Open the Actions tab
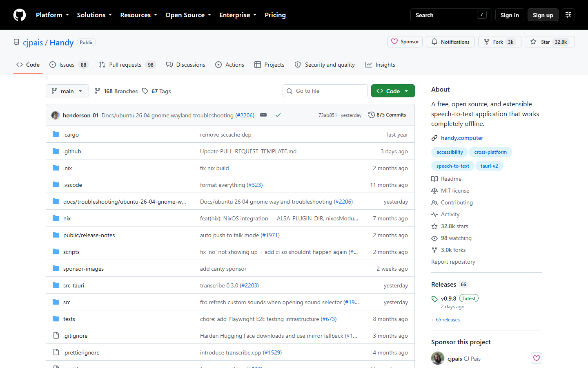This screenshot has height=368, width=588. click(x=229, y=65)
